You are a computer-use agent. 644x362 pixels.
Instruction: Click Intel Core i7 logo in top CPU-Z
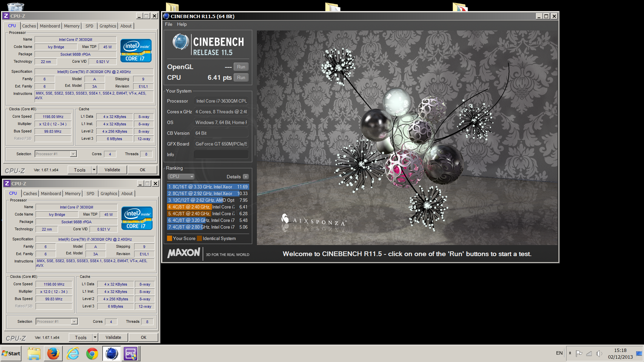coord(136,51)
